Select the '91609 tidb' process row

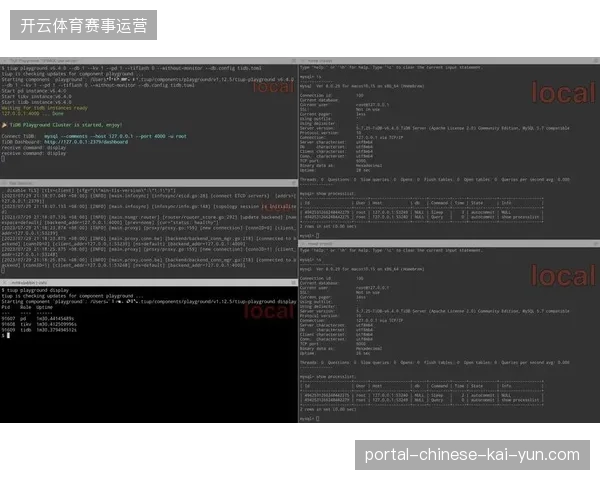tap(39, 330)
